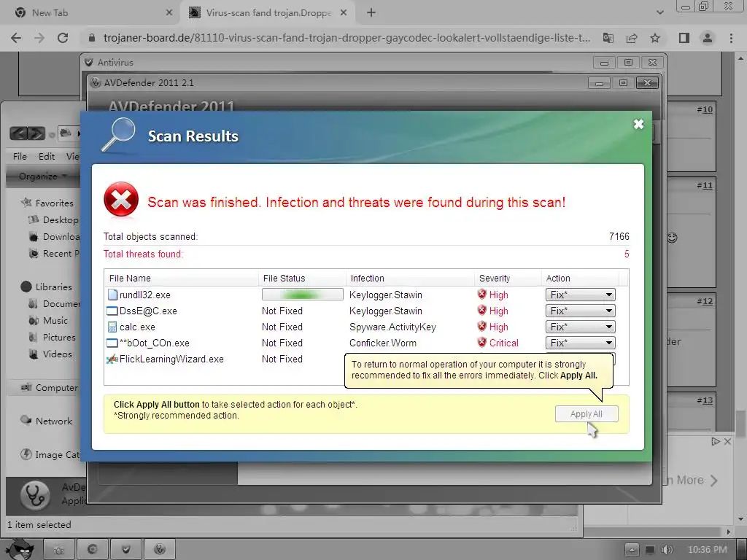Go back with the browser back arrow
747x560 pixels.
pos(16,38)
